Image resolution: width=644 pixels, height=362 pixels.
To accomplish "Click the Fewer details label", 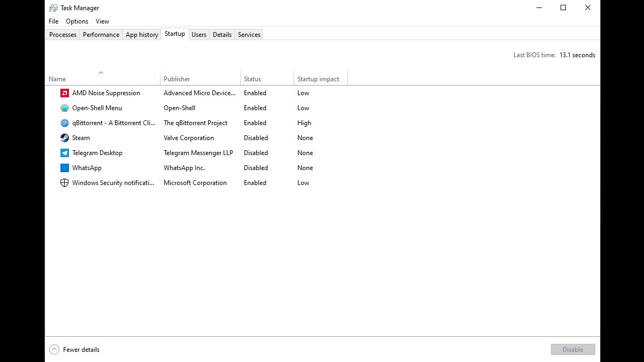I will (81, 350).
